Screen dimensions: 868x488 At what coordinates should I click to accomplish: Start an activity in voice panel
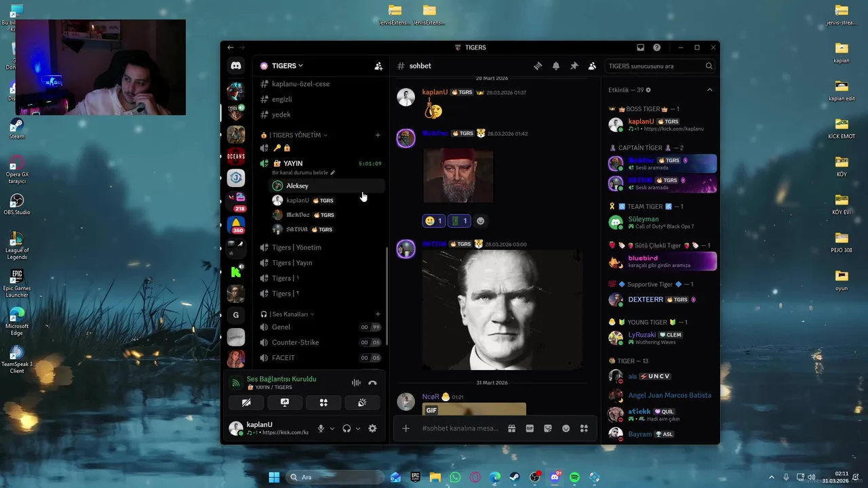coord(323,403)
